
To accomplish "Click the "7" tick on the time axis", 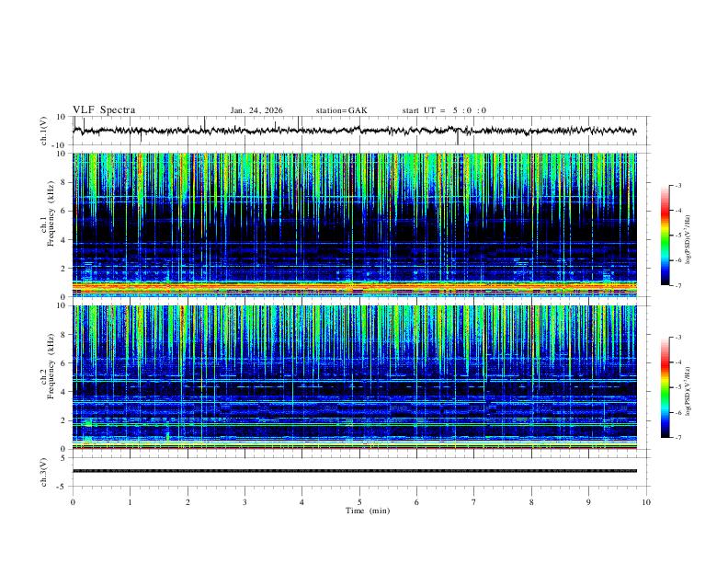I will point(474,502).
